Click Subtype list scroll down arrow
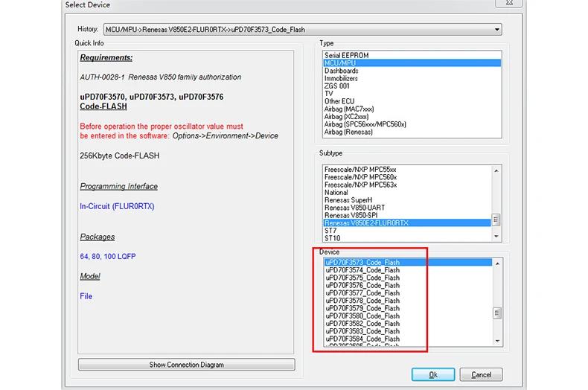Image resolution: width=588 pixels, height=390 pixels. [496, 236]
